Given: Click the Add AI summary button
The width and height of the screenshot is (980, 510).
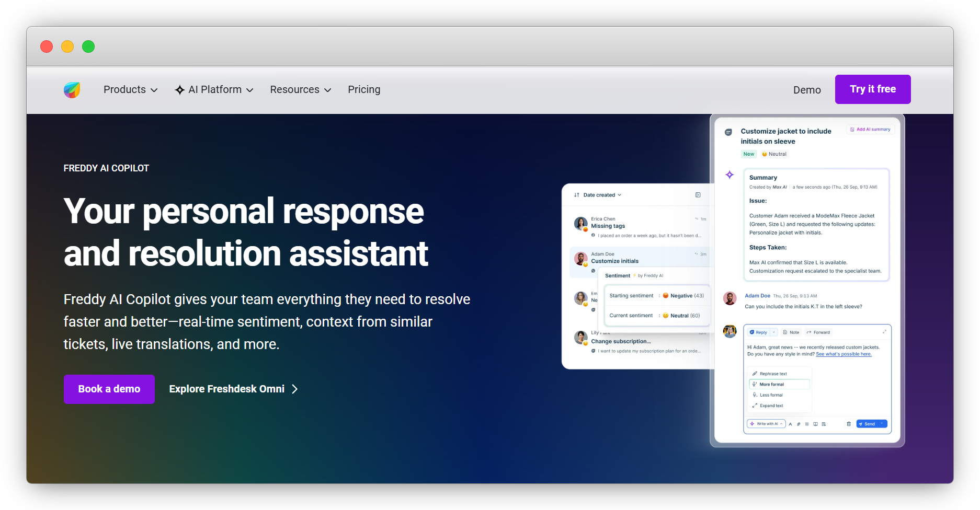Looking at the screenshot, I should (x=870, y=130).
